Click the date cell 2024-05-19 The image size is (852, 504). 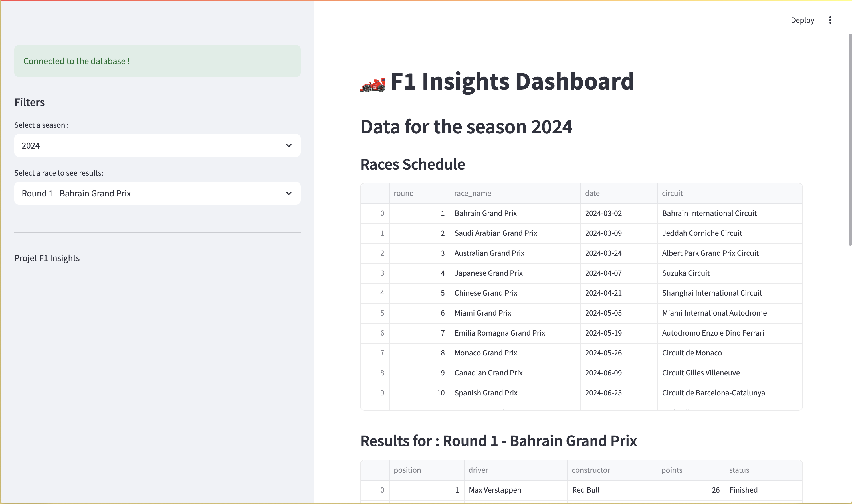click(x=619, y=333)
